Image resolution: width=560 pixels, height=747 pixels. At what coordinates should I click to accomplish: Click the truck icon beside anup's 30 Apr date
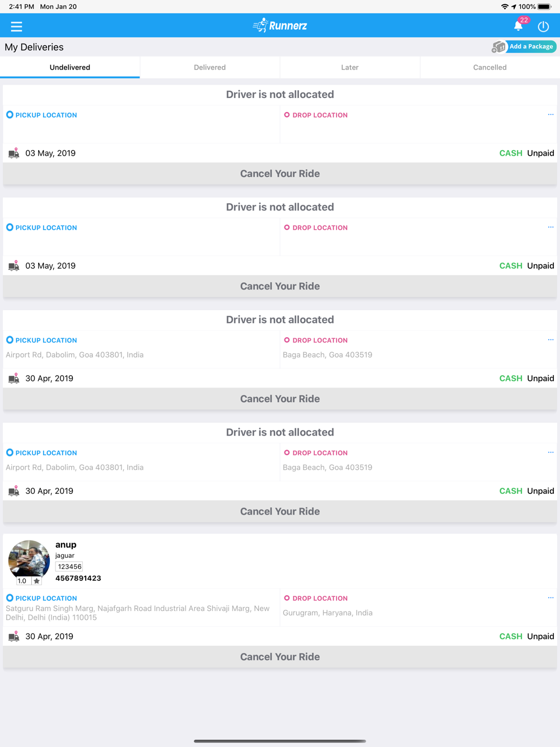click(x=14, y=636)
